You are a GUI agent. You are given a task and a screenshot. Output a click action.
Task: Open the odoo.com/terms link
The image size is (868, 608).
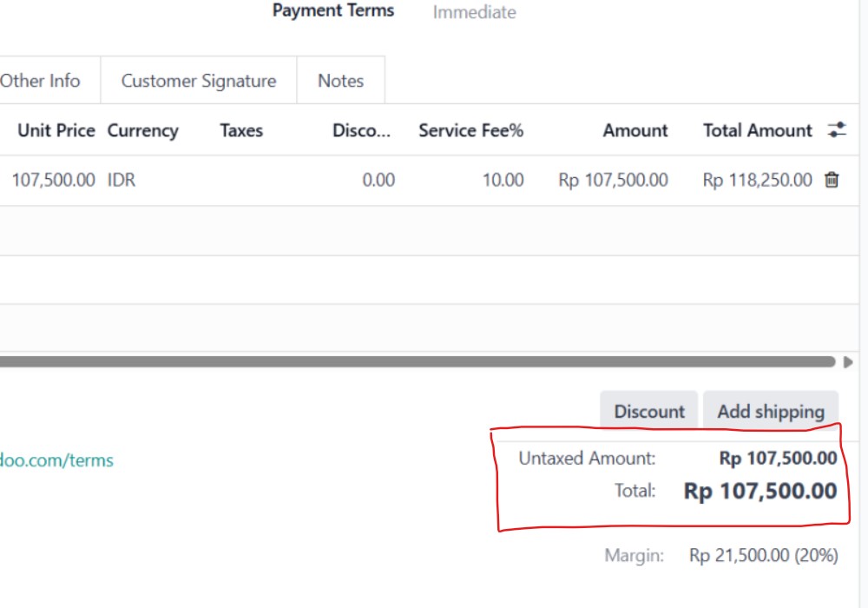click(x=56, y=460)
